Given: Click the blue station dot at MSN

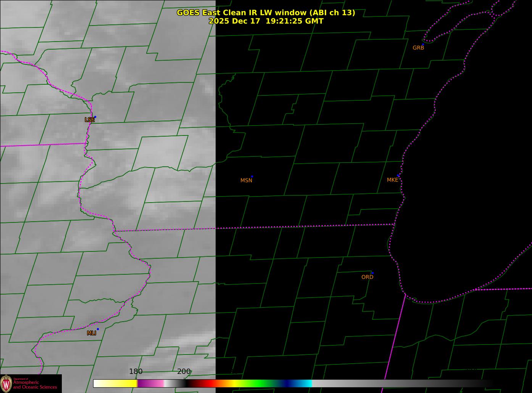Looking at the screenshot, I should coord(252,177).
